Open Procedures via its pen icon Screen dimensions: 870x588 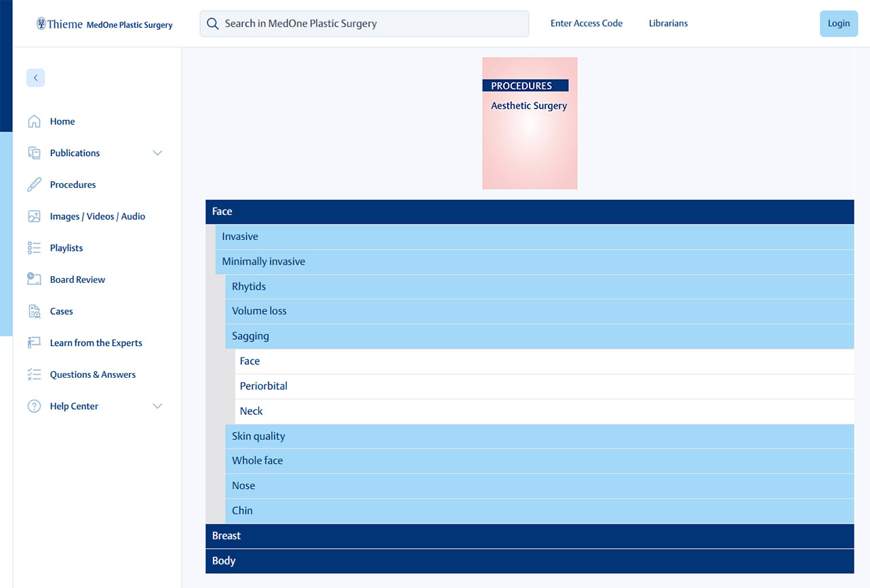click(34, 184)
